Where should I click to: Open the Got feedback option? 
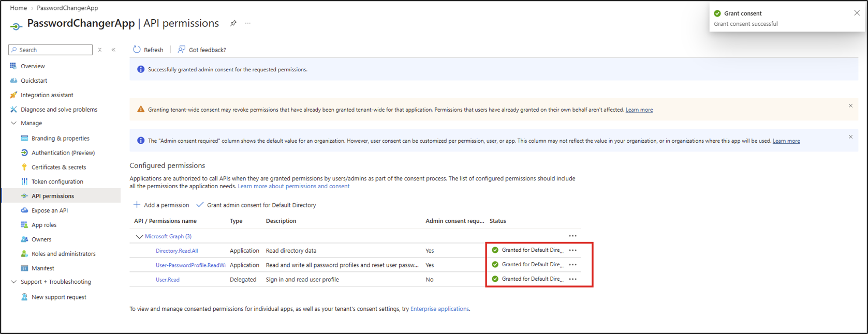pyautogui.click(x=202, y=50)
